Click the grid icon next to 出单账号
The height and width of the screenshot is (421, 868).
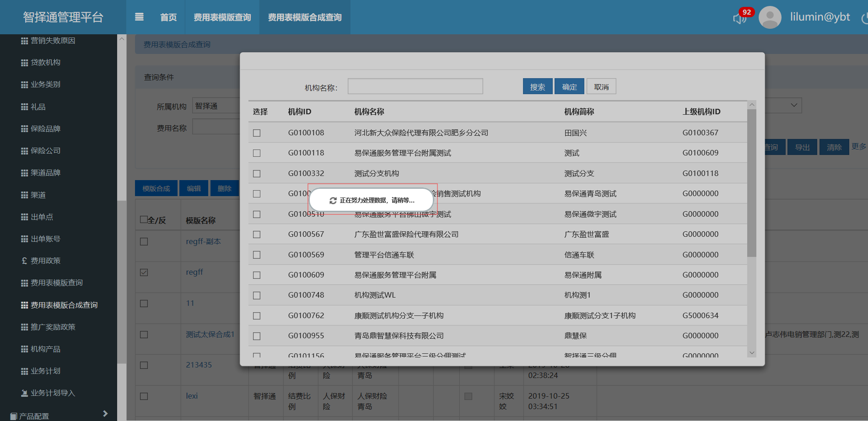point(25,239)
